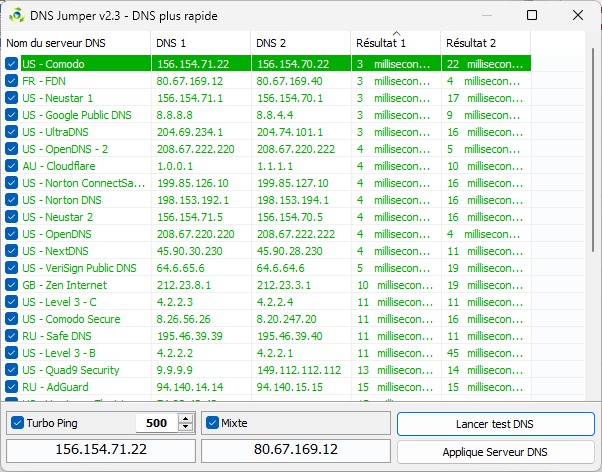Sort by DNS 2 column header
Image resolution: width=602 pixels, height=472 pixels.
301,43
